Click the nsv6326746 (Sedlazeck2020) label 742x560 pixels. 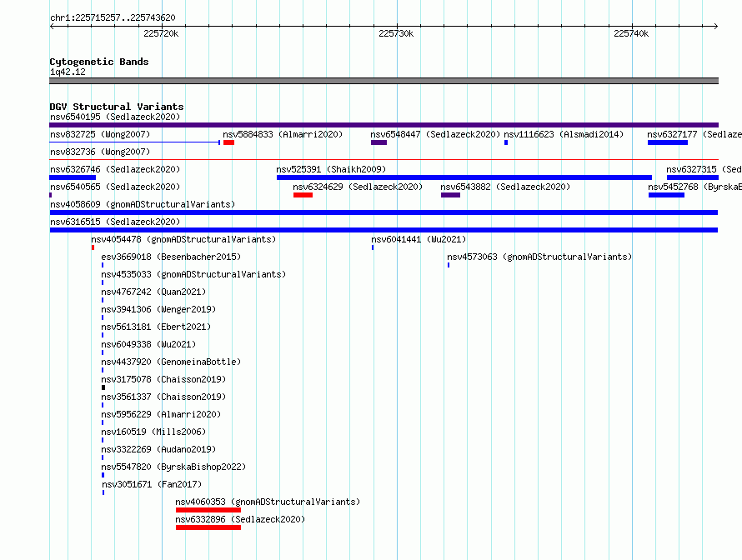pos(115,169)
